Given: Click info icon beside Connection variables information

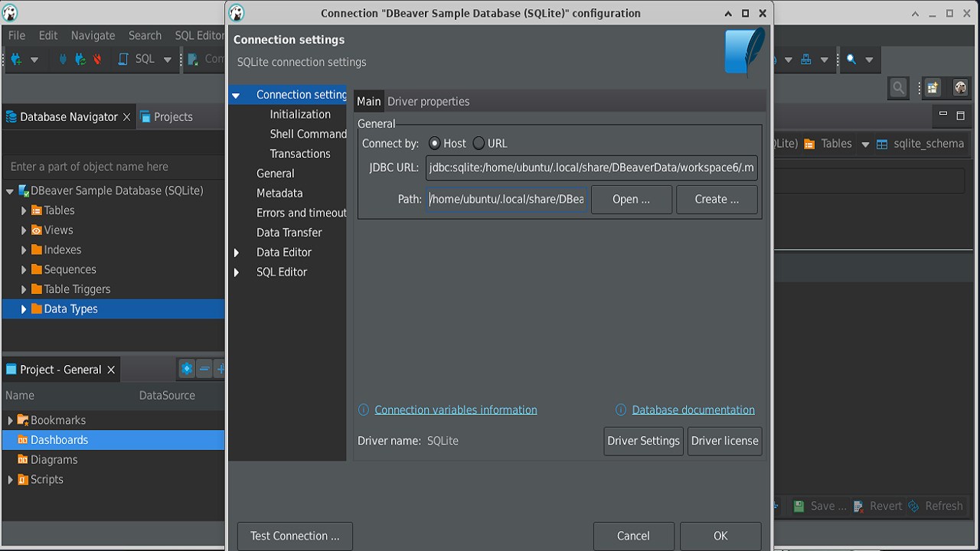Looking at the screenshot, I should [x=364, y=410].
